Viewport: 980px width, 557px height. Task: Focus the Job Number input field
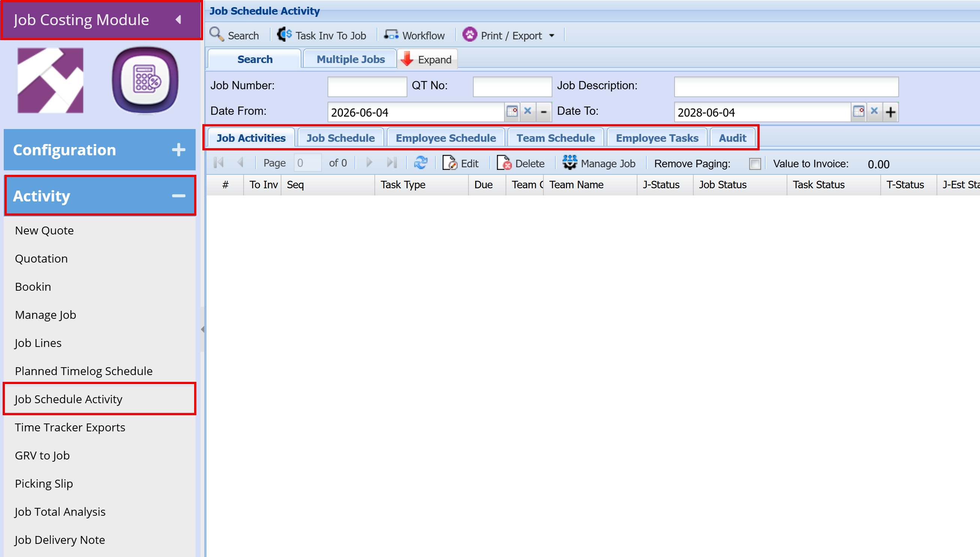coord(367,87)
